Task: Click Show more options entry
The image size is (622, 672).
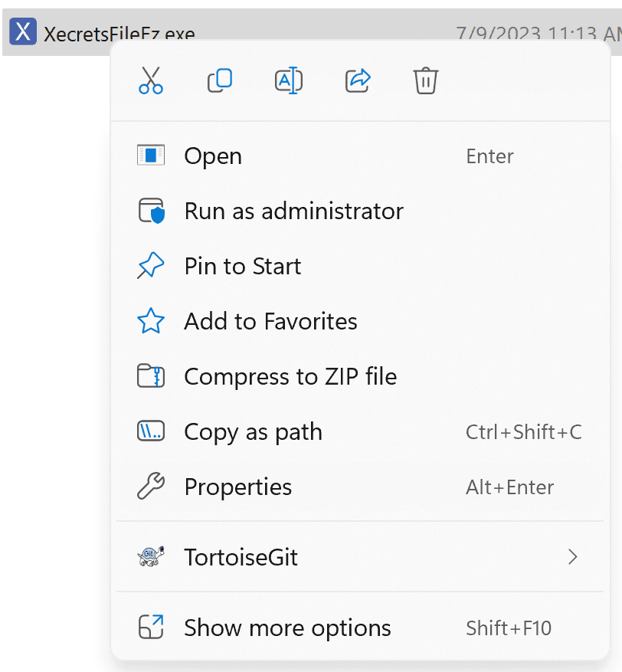Action: [x=287, y=628]
